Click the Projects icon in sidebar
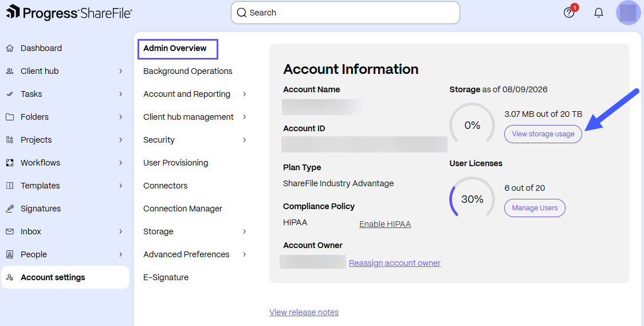The height and width of the screenshot is (326, 644). click(x=10, y=140)
